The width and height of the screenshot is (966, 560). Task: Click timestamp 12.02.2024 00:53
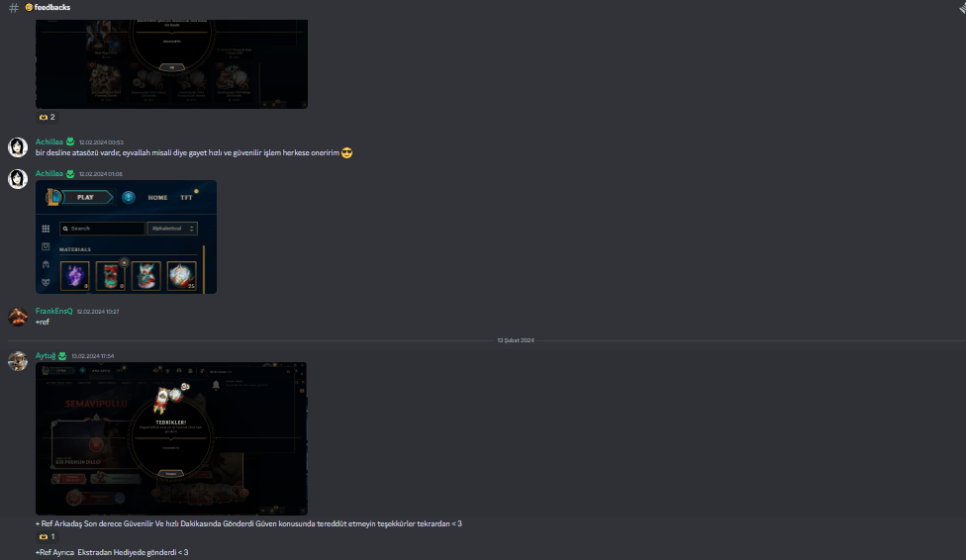(x=101, y=142)
